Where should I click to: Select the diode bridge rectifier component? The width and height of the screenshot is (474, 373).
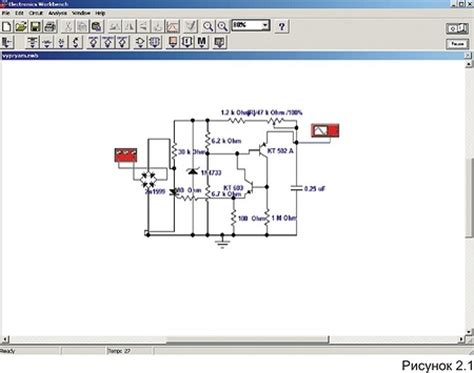148,180
